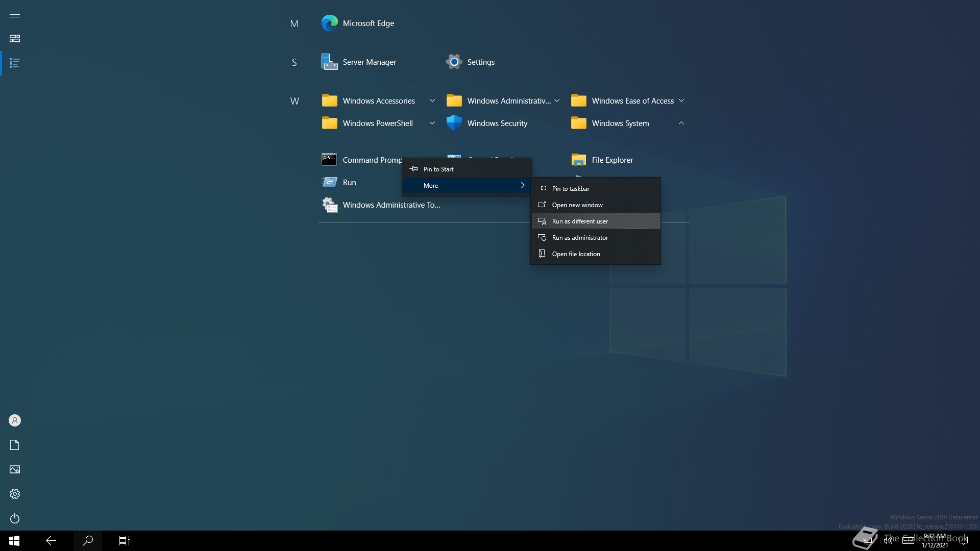Click the taskbar search button
This screenshot has width=980, height=551.
pyautogui.click(x=88, y=541)
